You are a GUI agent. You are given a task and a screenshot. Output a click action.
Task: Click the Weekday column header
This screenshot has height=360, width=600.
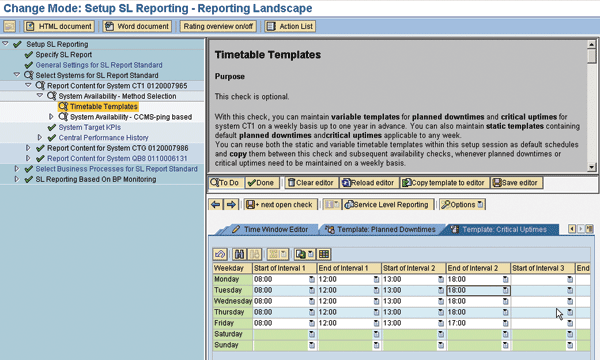coord(232,268)
